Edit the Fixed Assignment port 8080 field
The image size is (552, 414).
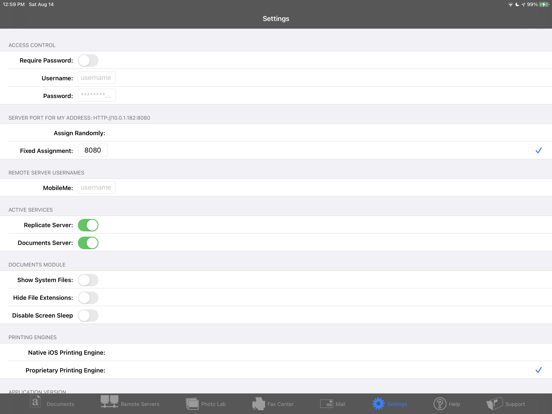93,150
